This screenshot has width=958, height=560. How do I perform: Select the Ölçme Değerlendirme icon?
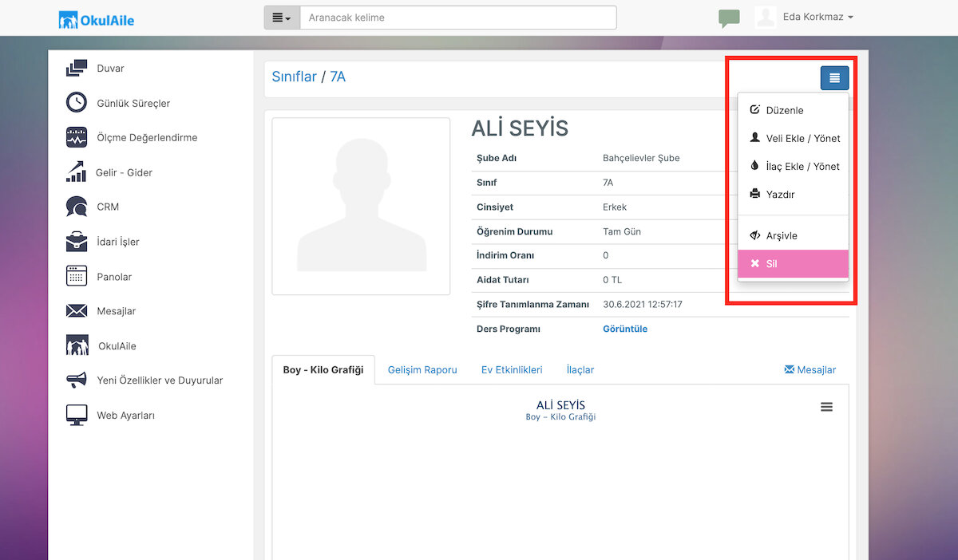[77, 137]
